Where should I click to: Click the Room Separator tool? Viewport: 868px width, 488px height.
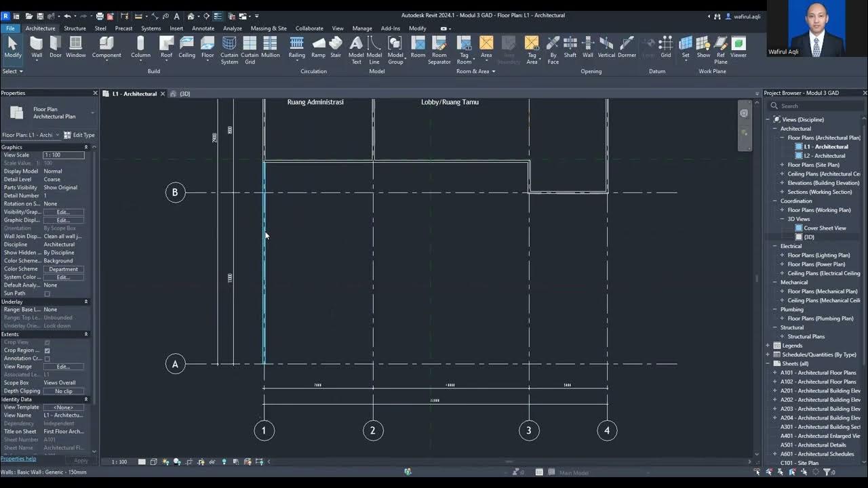(x=439, y=50)
